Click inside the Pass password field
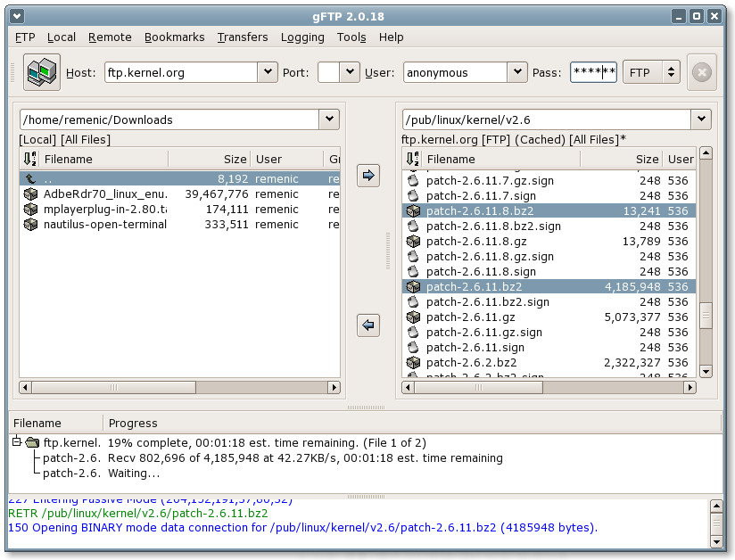Image resolution: width=735 pixels, height=560 pixels. (x=593, y=72)
